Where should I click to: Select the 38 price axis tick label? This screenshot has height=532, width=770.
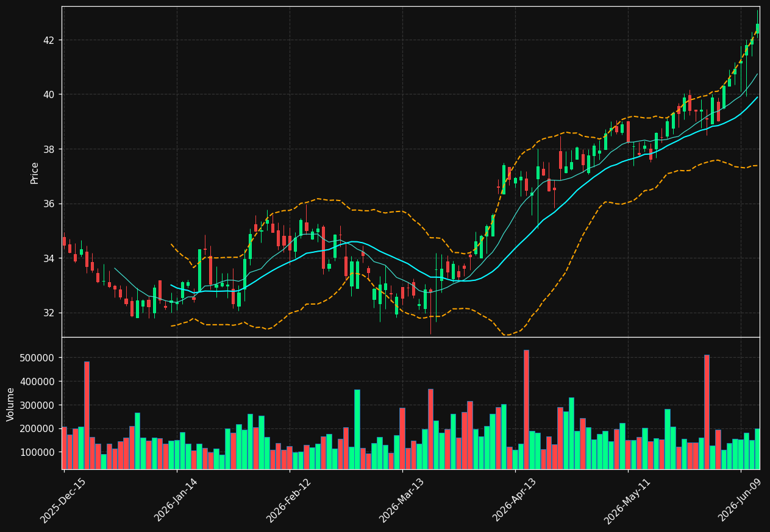[48, 149]
